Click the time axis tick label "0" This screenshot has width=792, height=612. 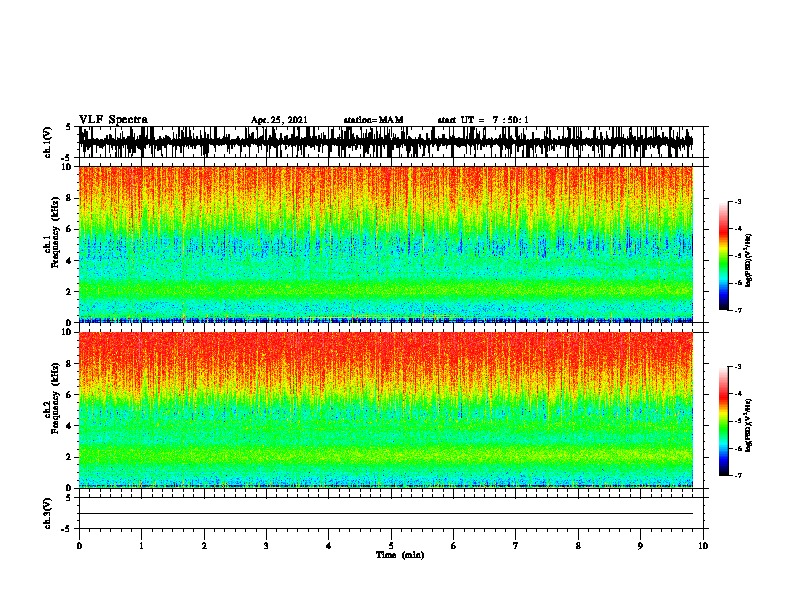tap(79, 545)
